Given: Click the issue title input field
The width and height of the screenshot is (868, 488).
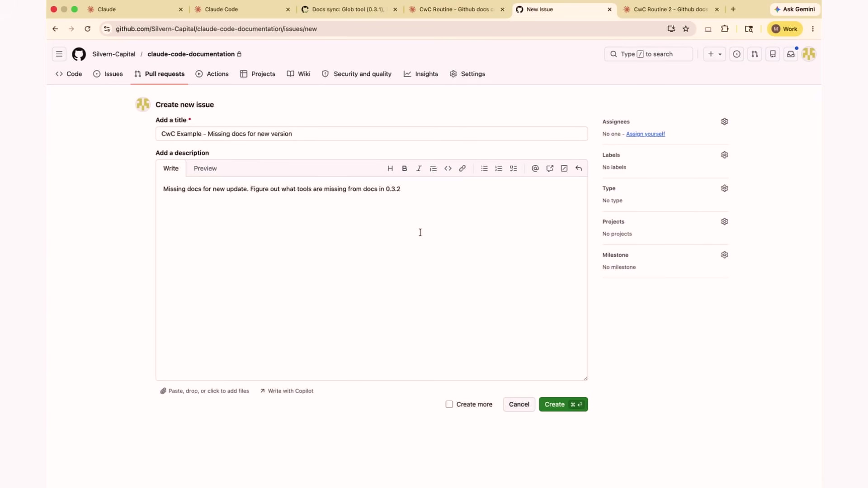Looking at the screenshot, I should coord(372,134).
